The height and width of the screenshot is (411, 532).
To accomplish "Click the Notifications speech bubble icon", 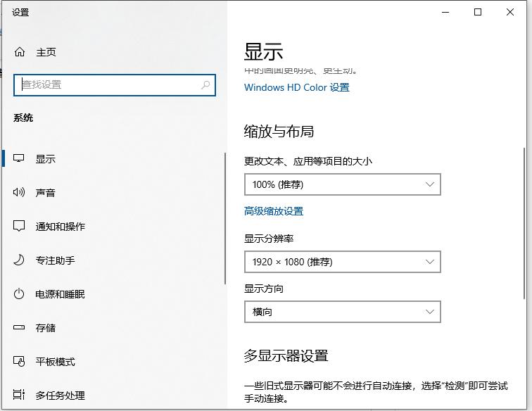I will tap(19, 226).
